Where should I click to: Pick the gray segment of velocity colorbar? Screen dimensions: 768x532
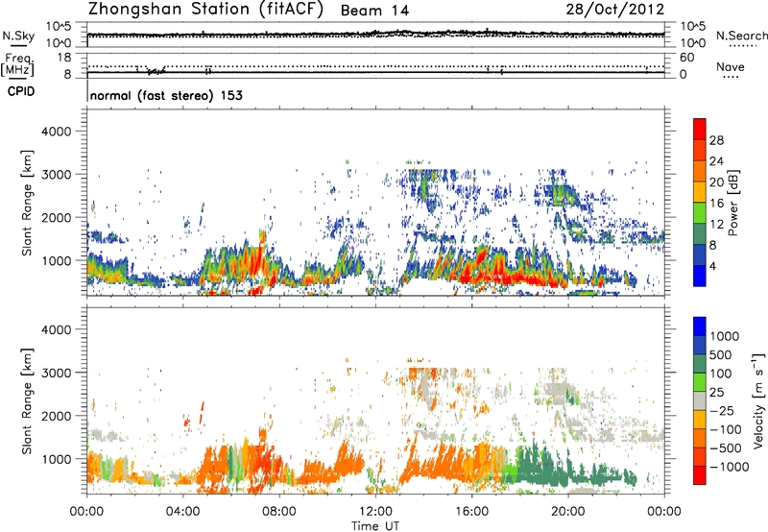(700, 400)
